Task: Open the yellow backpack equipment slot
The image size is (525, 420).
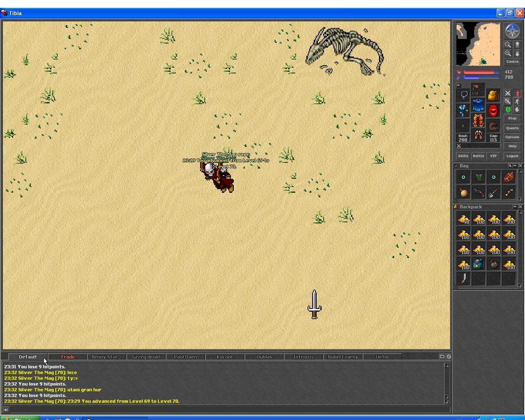Action: pyautogui.click(x=493, y=95)
